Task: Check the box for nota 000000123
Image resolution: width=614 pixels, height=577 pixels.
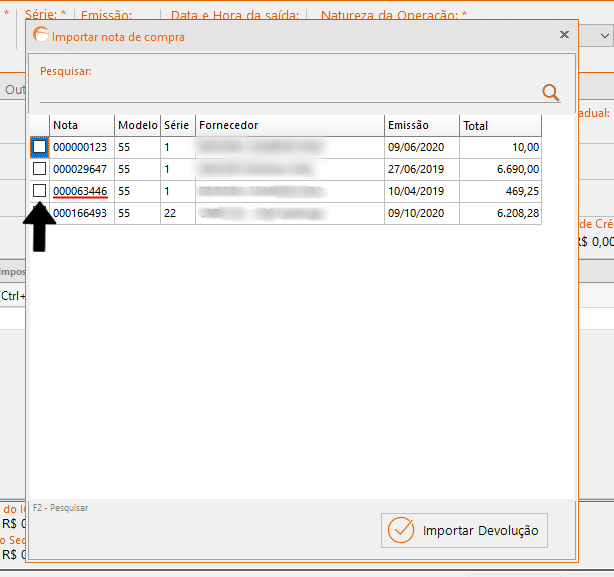Action: click(40, 147)
